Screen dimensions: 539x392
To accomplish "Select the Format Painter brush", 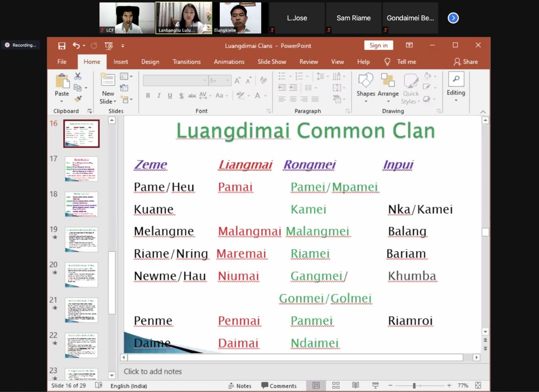I will [x=77, y=99].
